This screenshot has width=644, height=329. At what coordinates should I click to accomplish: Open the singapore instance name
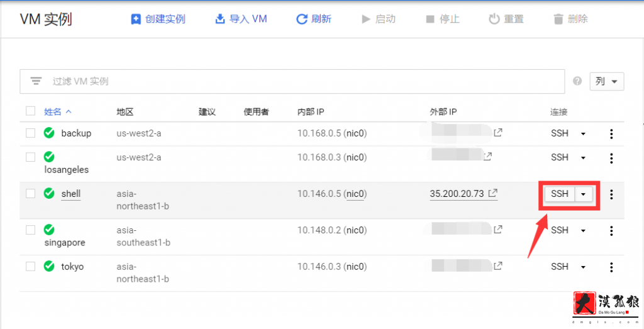(65, 242)
